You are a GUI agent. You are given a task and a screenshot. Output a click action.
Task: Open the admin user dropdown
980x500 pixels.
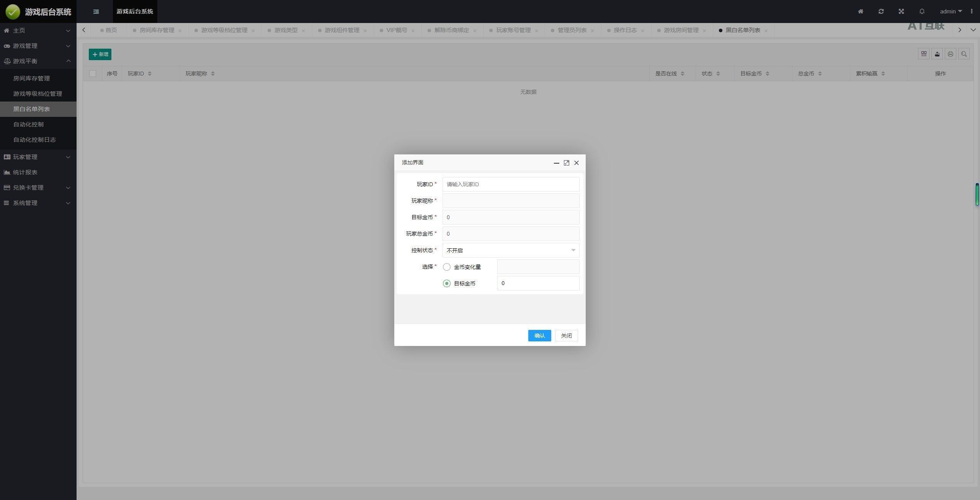[951, 11]
